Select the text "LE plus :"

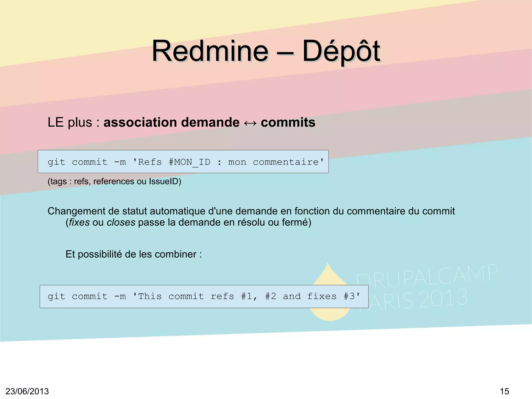click(x=74, y=122)
